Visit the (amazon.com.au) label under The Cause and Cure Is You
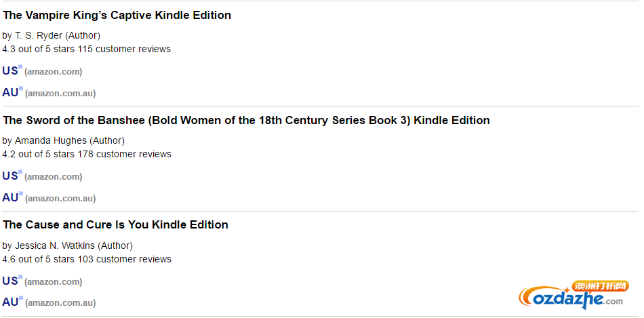 [60, 303]
